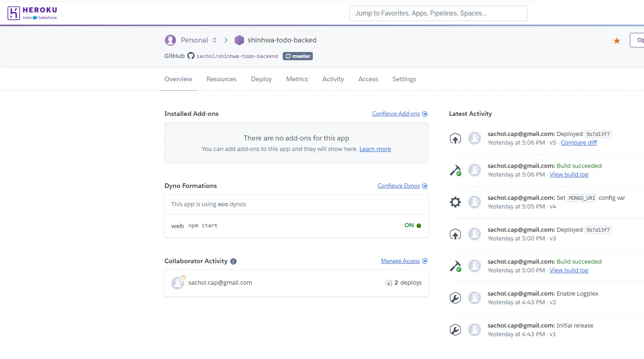The width and height of the screenshot is (644, 359).
Task: Open the Overview tab
Action: tap(178, 79)
